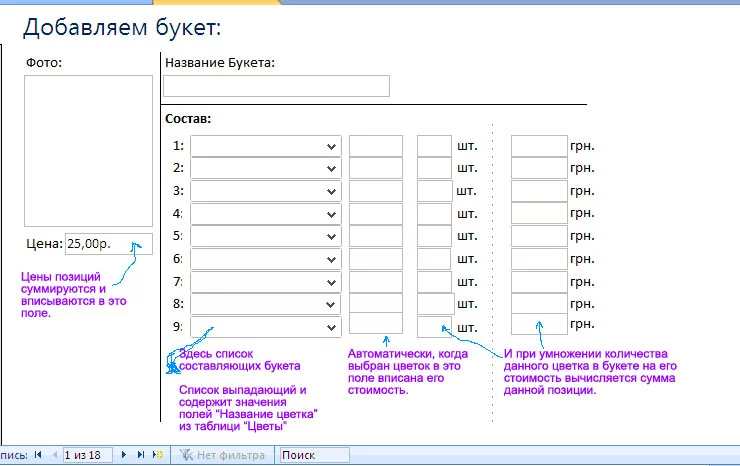740x466 pixels.
Task: Expand the flower combo box in row 5
Action: [331, 237]
